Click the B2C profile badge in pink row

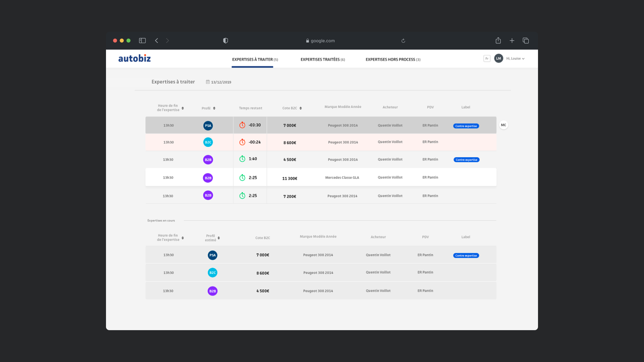pos(208,142)
